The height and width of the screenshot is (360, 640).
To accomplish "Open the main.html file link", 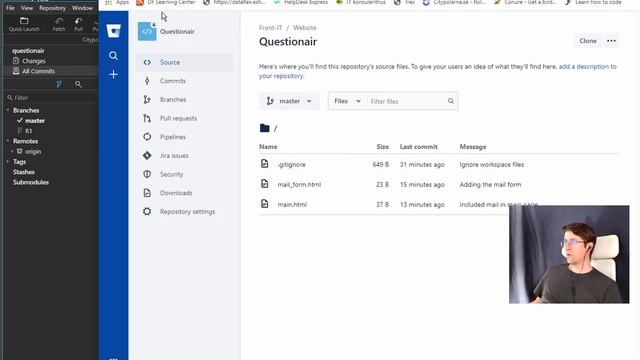I will coord(292,204).
